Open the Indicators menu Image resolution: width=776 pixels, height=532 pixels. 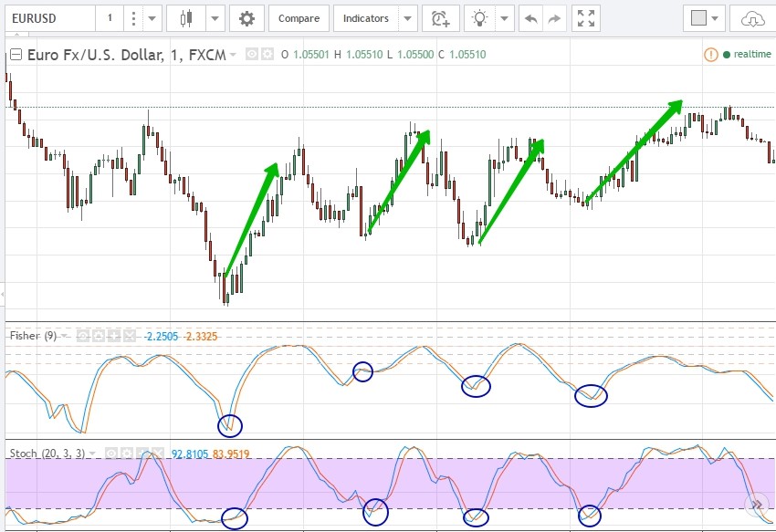(366, 19)
